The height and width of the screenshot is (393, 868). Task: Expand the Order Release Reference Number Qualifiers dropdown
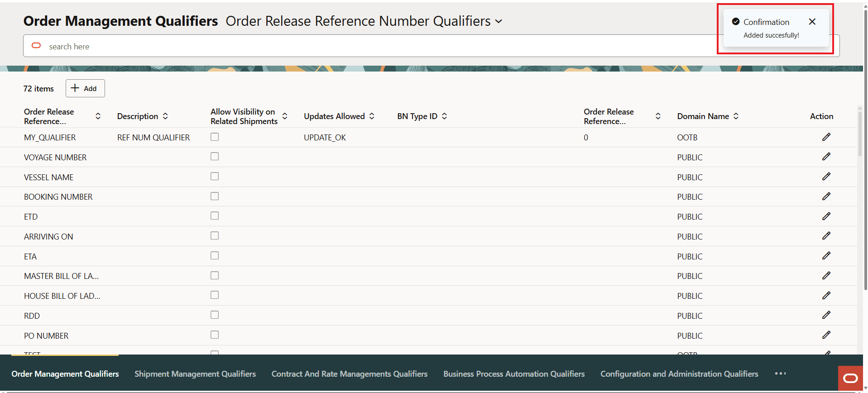tap(499, 21)
